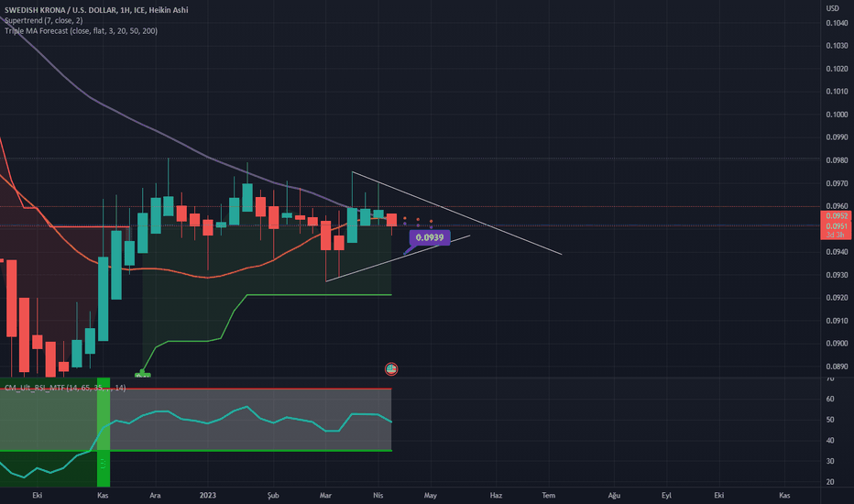The width and height of the screenshot is (854, 504).
Task: Click the red 0.0951 current price tag
Action: point(836,226)
